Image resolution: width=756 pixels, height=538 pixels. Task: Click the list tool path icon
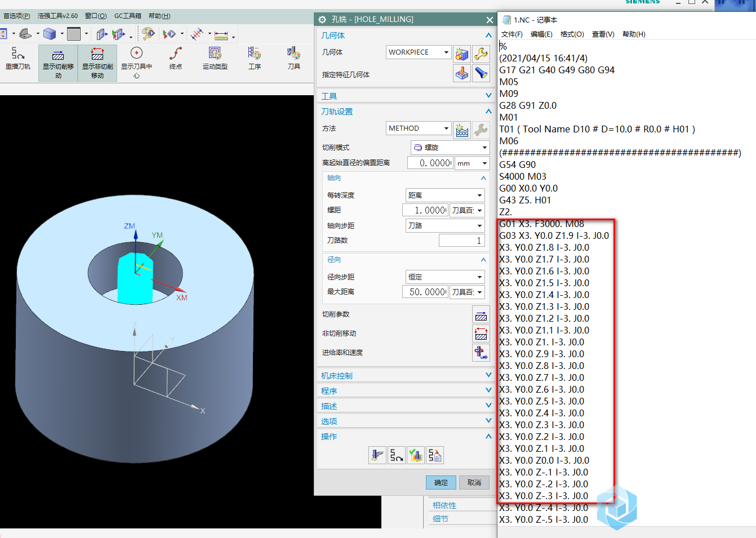(435, 455)
